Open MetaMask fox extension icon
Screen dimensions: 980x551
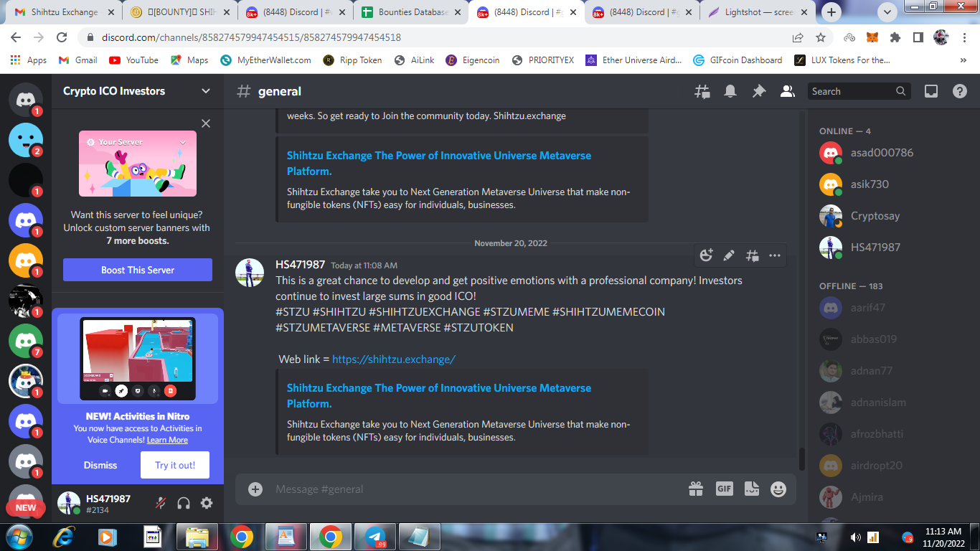point(872,37)
